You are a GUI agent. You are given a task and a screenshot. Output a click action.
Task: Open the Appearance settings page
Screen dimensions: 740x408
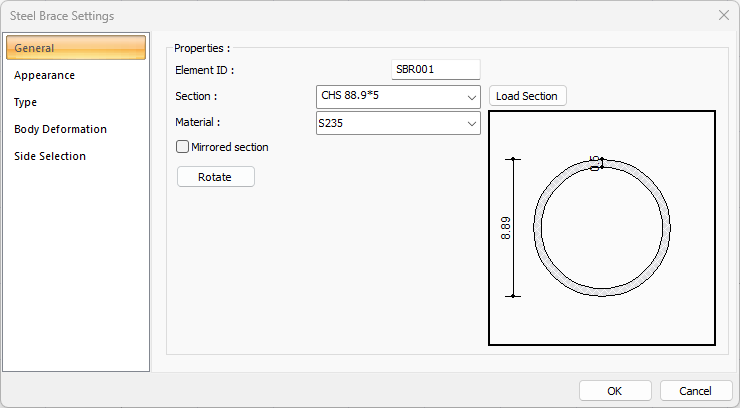tap(45, 75)
